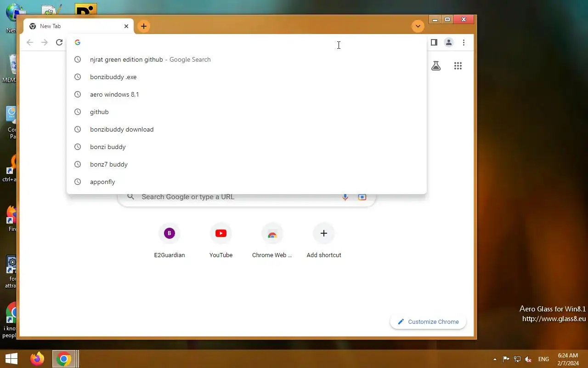Click Google logo in address bar
588x368 pixels.
coord(78,42)
